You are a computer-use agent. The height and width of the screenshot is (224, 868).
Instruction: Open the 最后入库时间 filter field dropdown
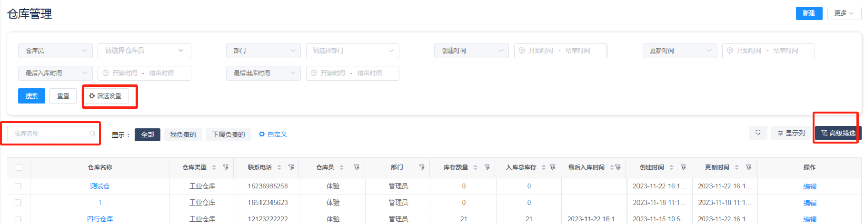56,73
